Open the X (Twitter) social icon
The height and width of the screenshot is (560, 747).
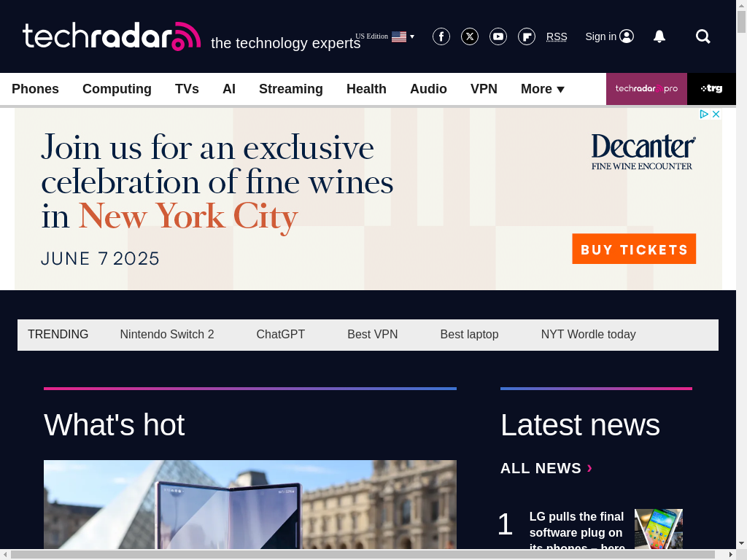[x=470, y=36]
